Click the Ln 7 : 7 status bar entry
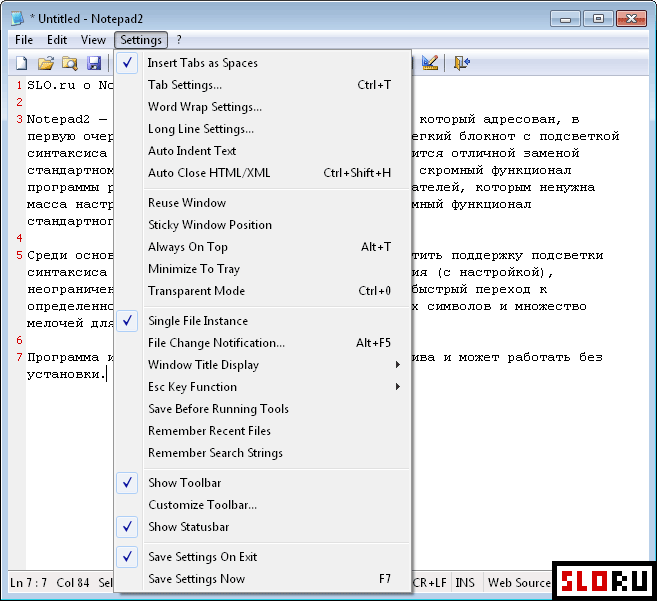Screen dimensions: 657x601 click(28, 583)
